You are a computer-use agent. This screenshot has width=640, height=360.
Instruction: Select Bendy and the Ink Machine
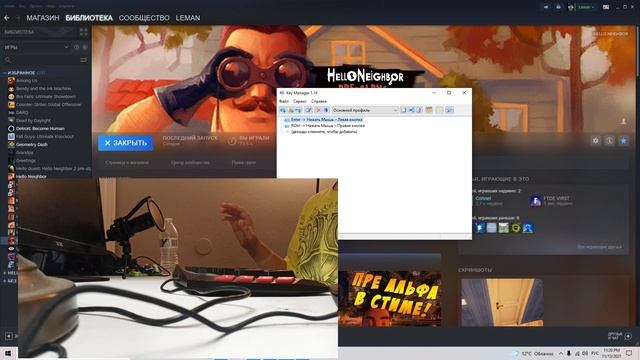pos(44,89)
